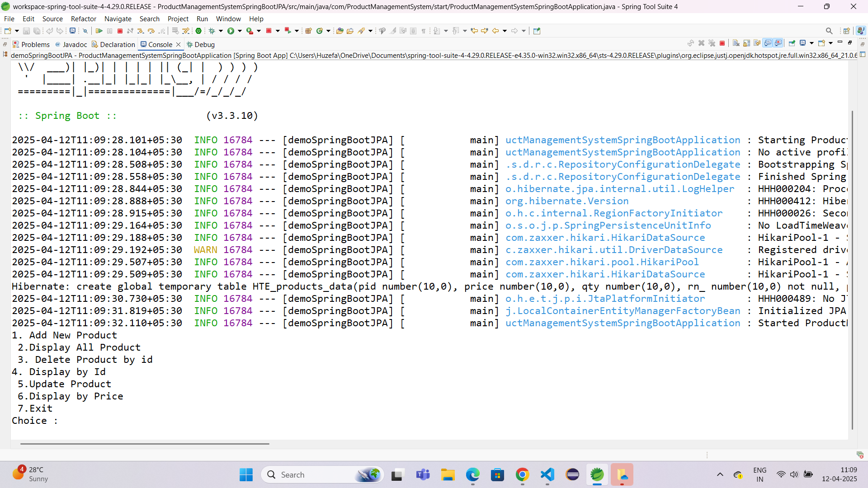Minimize the Console view
The width and height of the screenshot is (868, 488).
840,42
